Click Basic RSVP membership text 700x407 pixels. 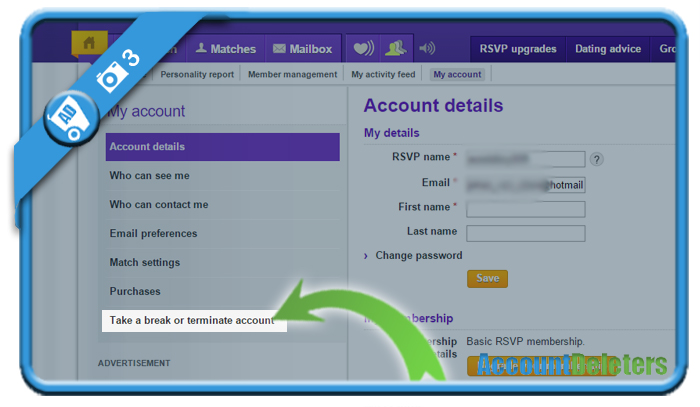click(525, 341)
